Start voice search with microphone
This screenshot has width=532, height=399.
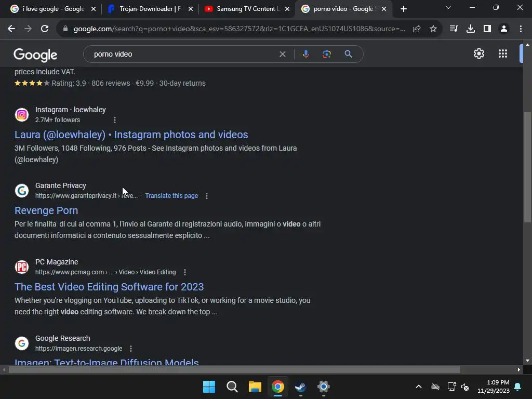point(305,54)
